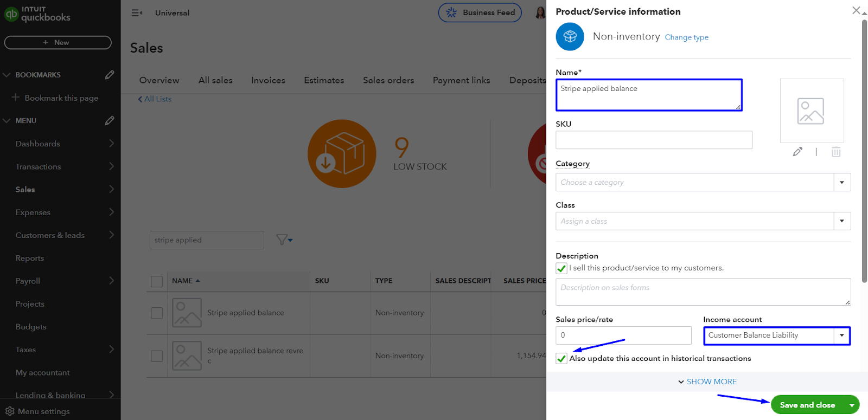Go back via All Lists link
The width and height of the screenshot is (868, 420).
[155, 99]
